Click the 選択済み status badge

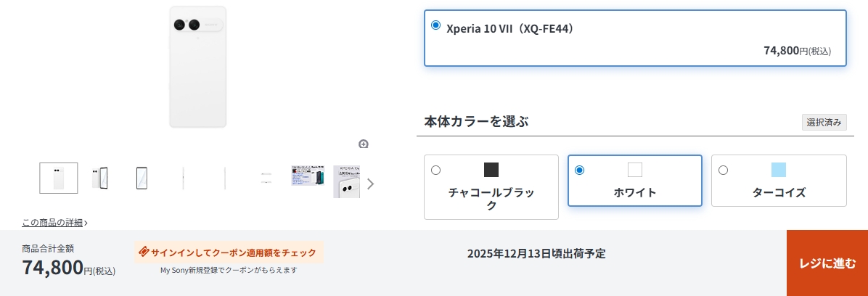(x=824, y=123)
